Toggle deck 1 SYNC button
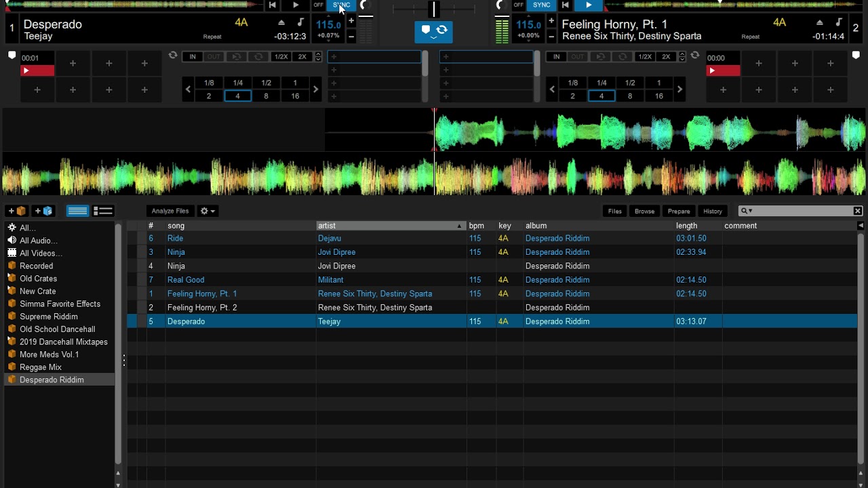868x488 pixels. click(341, 5)
